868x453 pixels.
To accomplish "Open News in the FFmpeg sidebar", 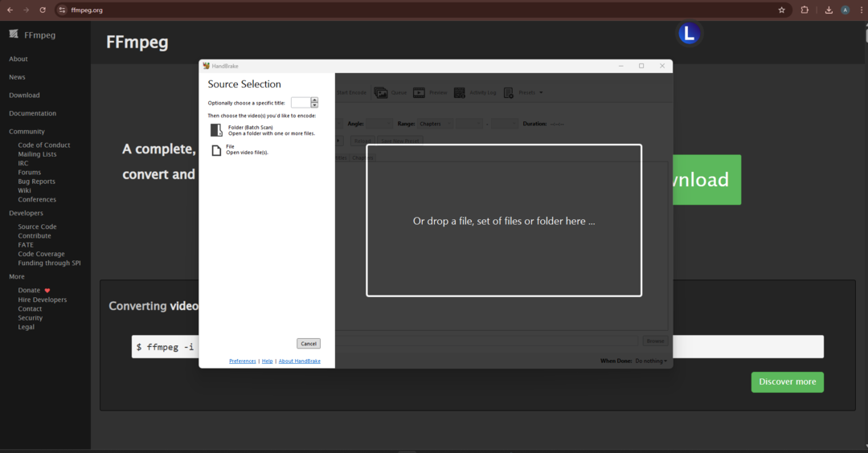I will (17, 77).
